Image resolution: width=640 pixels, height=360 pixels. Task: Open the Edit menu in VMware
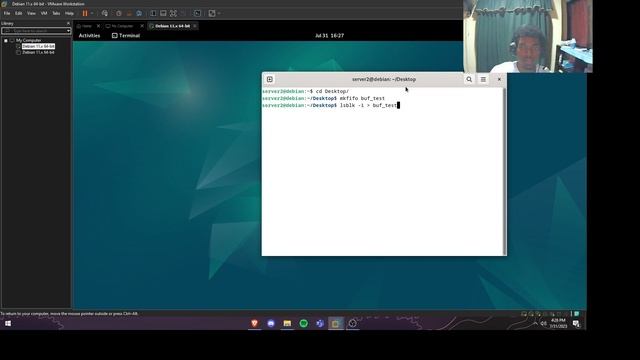pyautogui.click(x=19, y=13)
